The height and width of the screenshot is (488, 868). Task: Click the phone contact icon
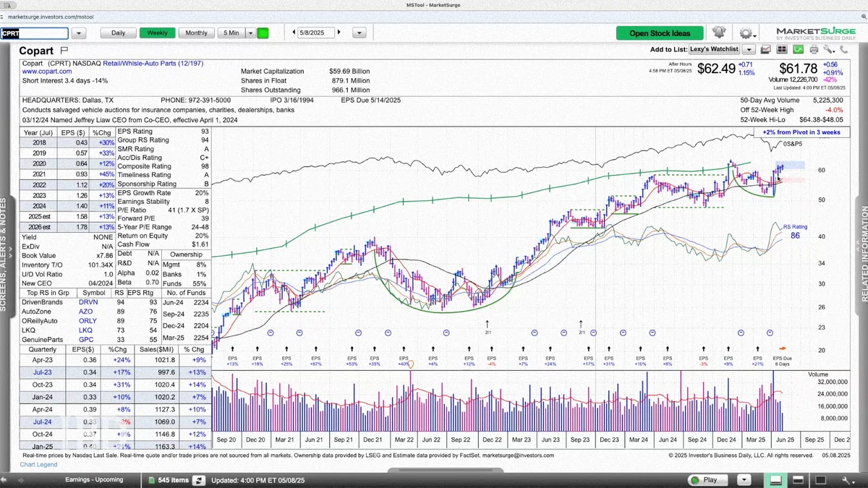843,49
